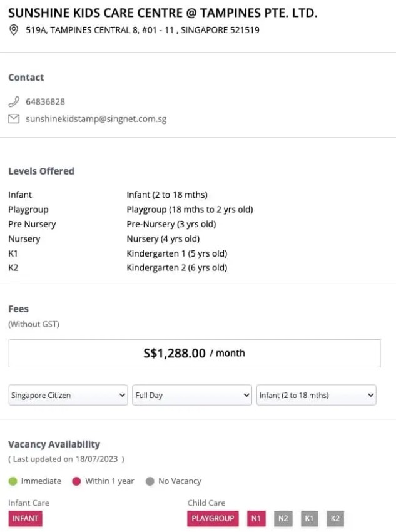Click the Nursery level row label
396x532 pixels.
click(24, 239)
